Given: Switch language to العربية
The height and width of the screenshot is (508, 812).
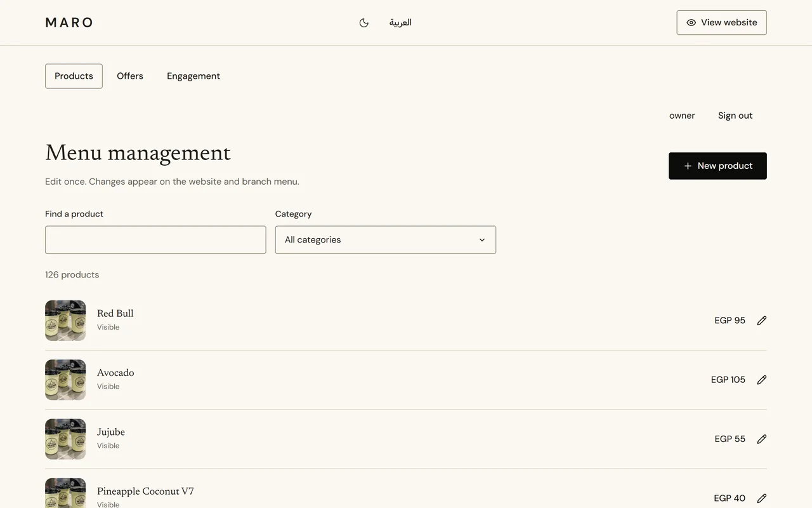Looking at the screenshot, I should click(x=400, y=23).
